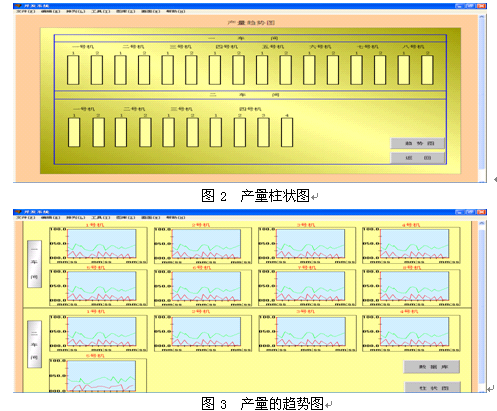Open the 趋势图 button in bar-chart window
The height and width of the screenshot is (411, 497).
coord(418,143)
